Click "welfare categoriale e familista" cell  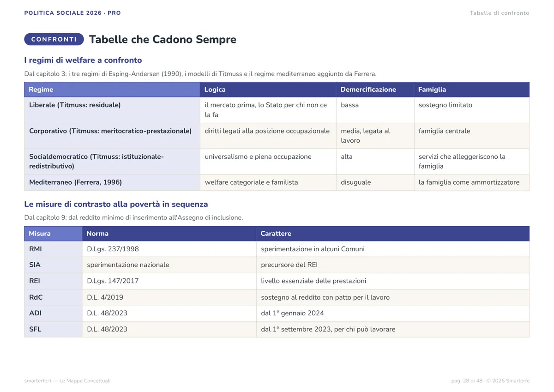pos(268,182)
